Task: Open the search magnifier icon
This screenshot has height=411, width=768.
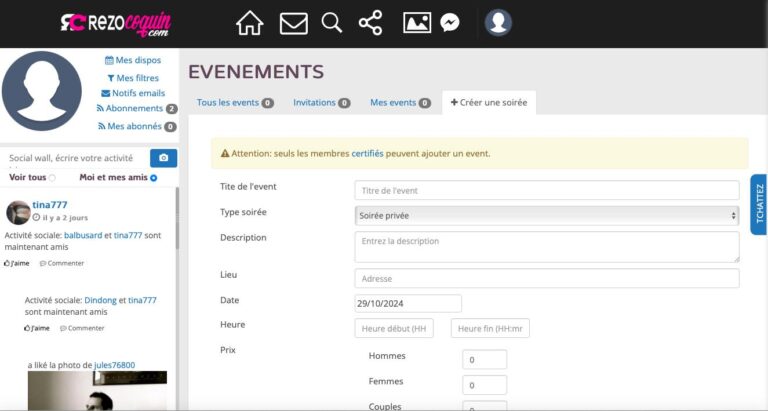Action: pyautogui.click(x=332, y=23)
